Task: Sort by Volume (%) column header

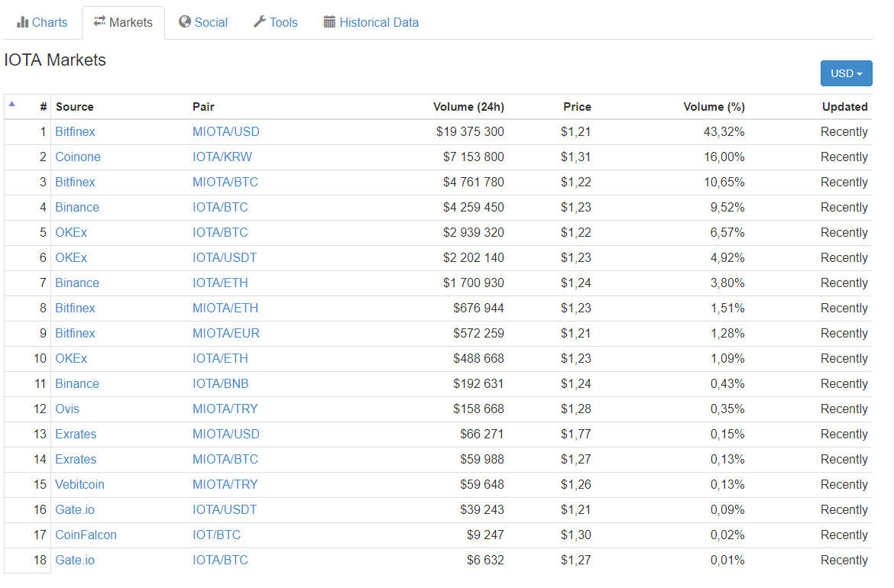Action: point(714,107)
